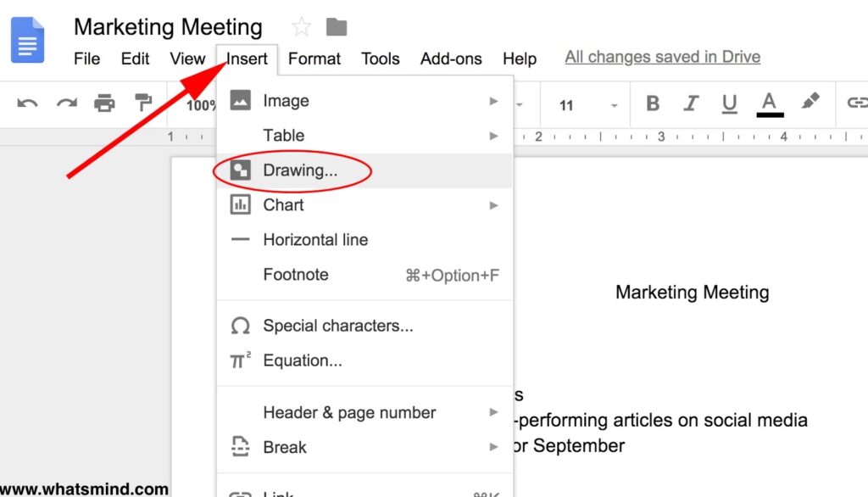Click the Insert link toolbar icon
This screenshot has width=868, height=497.
coord(857,103)
